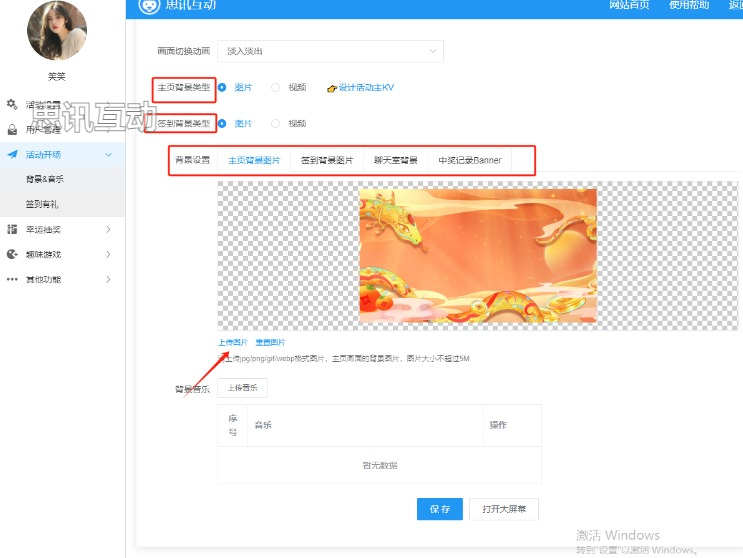The image size is (743, 558).
Task: Open 背景&音乐 in the sidebar
Action: point(63,179)
